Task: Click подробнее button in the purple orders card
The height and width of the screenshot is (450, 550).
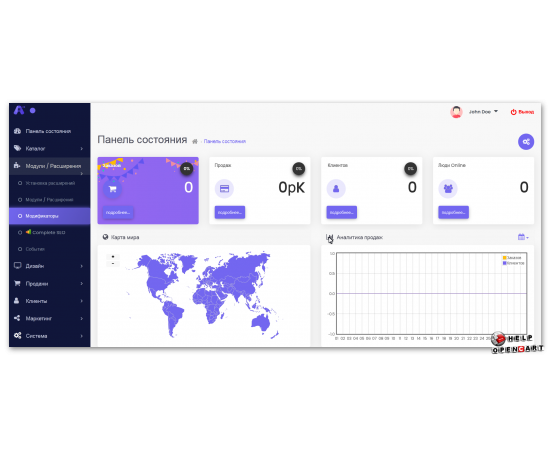Action: tap(118, 212)
